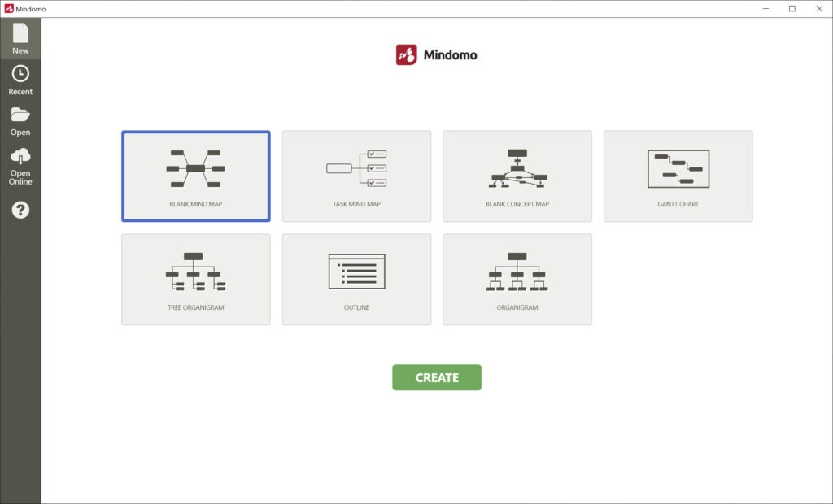
Task: Maximize the Mindomo window
Action: tap(792, 8)
